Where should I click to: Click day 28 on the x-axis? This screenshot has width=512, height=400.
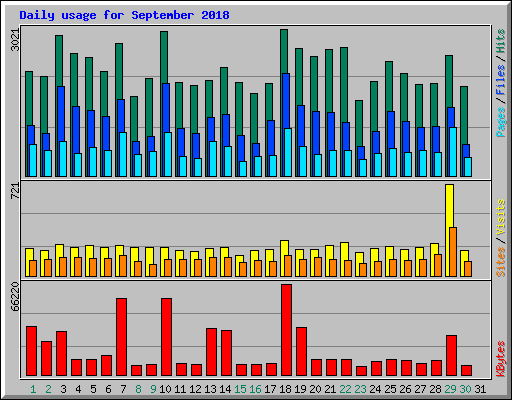[x=435, y=389]
